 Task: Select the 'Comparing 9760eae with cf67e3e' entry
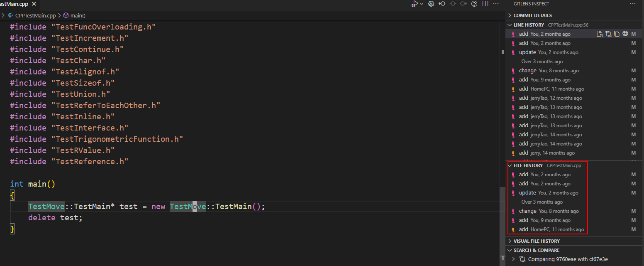(568, 259)
